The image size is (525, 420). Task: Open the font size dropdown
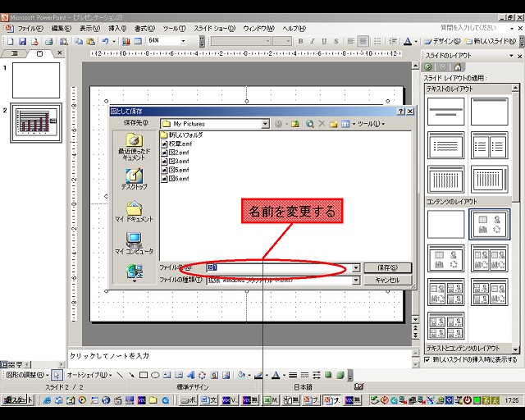coord(288,41)
